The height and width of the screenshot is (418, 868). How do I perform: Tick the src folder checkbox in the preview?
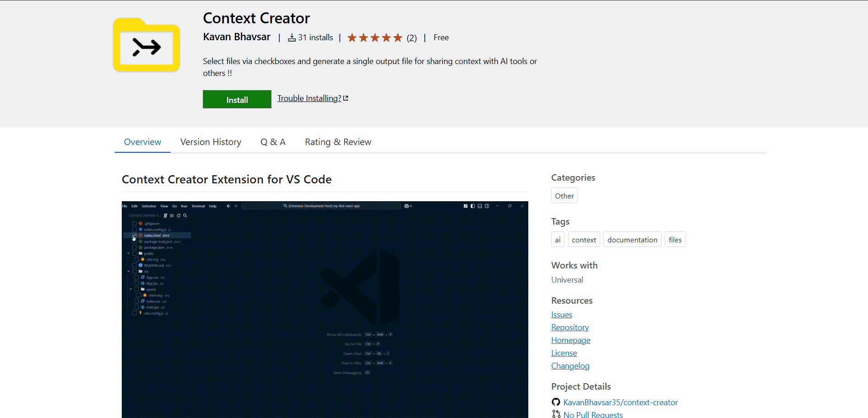(134, 271)
